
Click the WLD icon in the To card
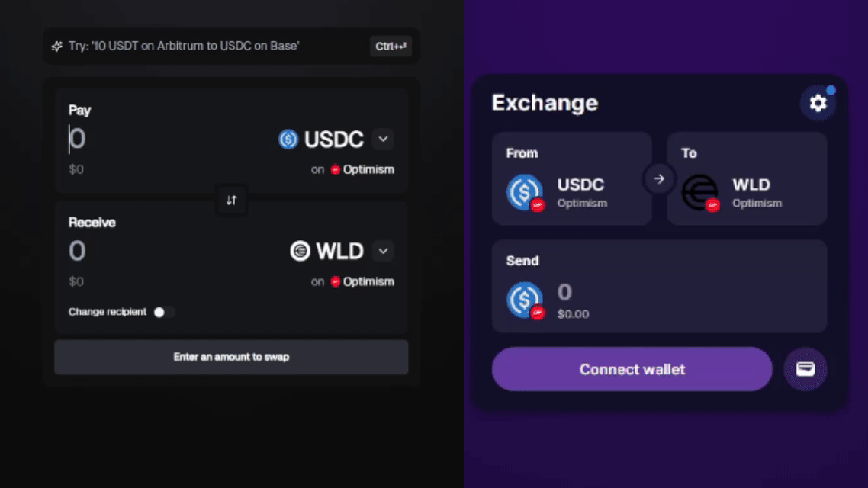[700, 193]
